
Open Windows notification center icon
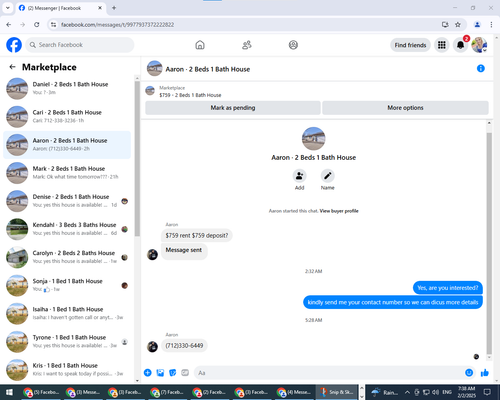487,392
